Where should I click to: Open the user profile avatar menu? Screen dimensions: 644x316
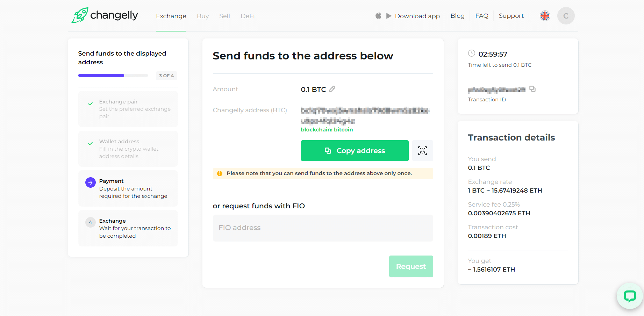point(566,16)
